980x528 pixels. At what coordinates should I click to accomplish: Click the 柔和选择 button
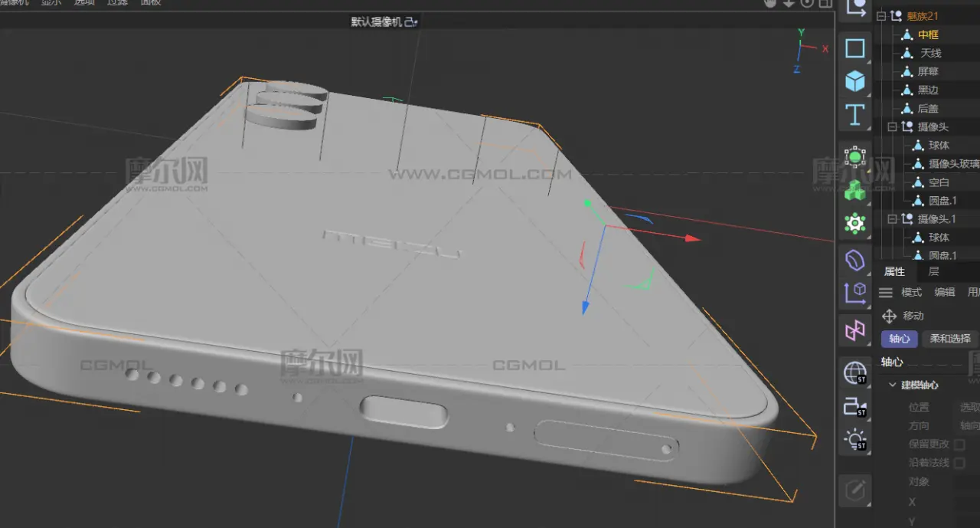click(x=949, y=339)
